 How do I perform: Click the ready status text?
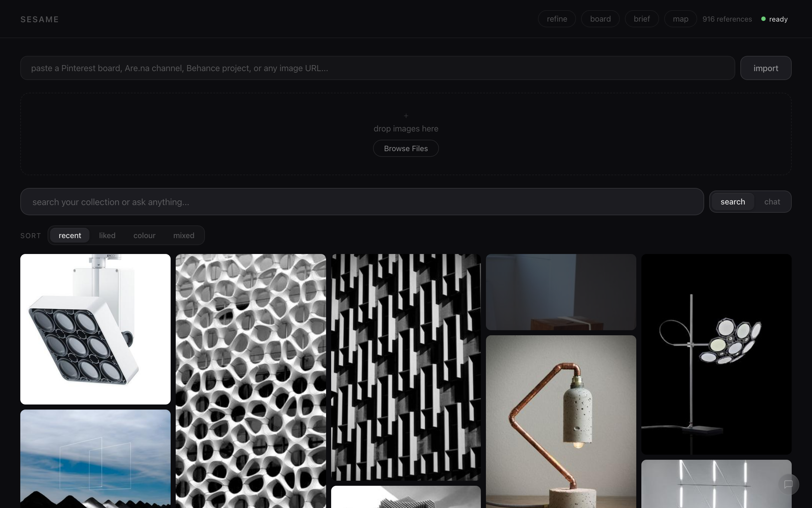tap(778, 19)
